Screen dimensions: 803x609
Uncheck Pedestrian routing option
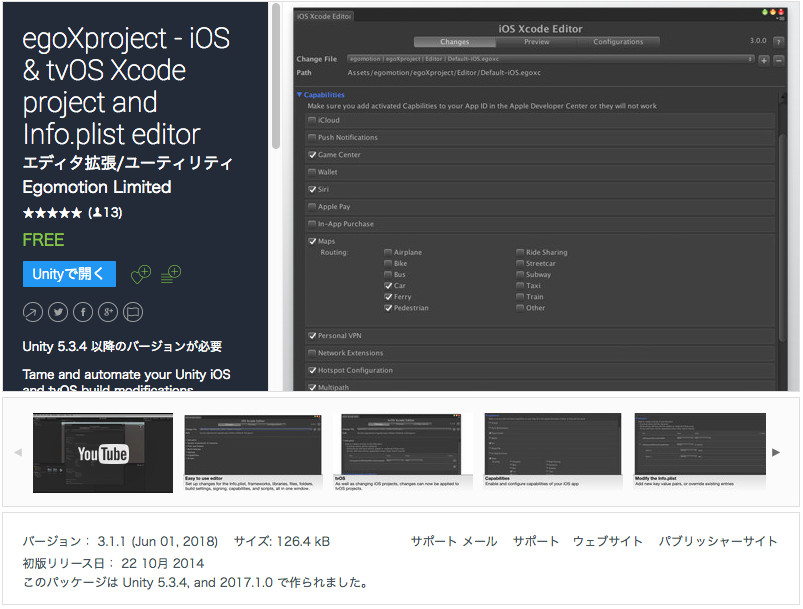pyautogui.click(x=388, y=308)
